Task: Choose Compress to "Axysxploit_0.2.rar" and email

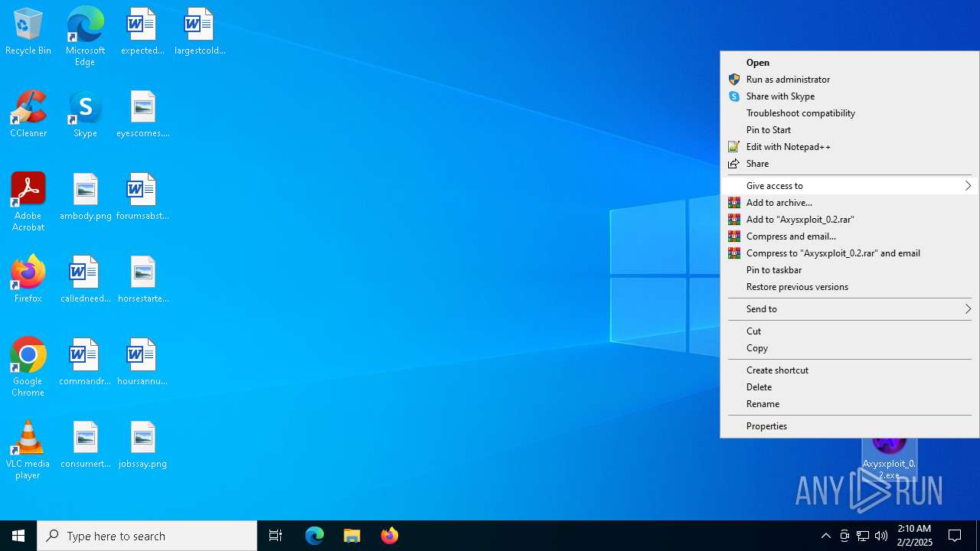Action: click(850, 253)
